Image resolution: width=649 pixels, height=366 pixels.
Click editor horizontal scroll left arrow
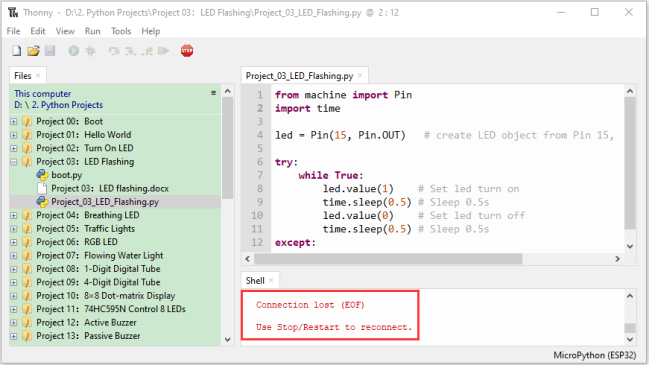click(x=248, y=259)
